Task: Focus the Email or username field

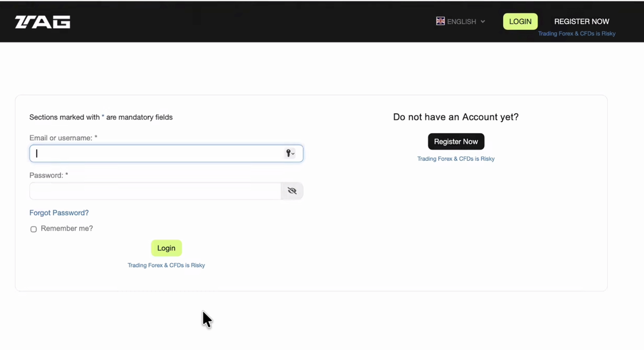Action: tap(166, 153)
